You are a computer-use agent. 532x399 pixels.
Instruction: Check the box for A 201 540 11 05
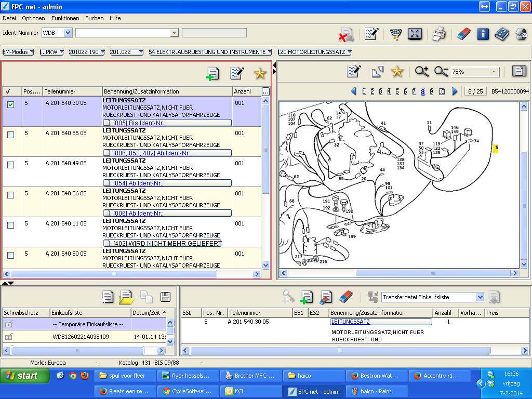click(11, 225)
